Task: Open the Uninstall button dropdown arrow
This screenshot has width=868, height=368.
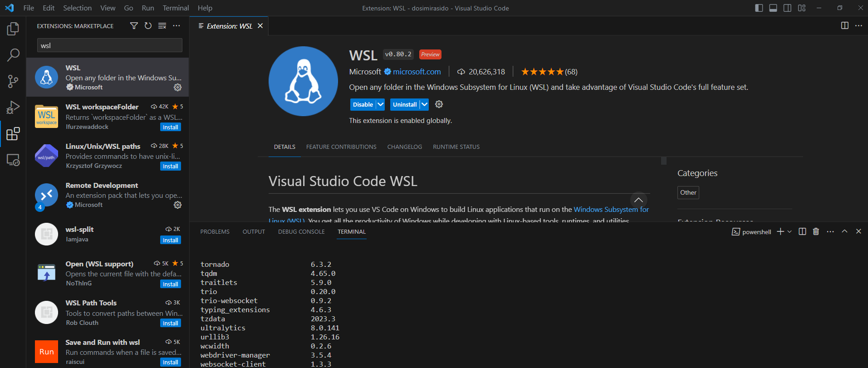Action: 424,104
